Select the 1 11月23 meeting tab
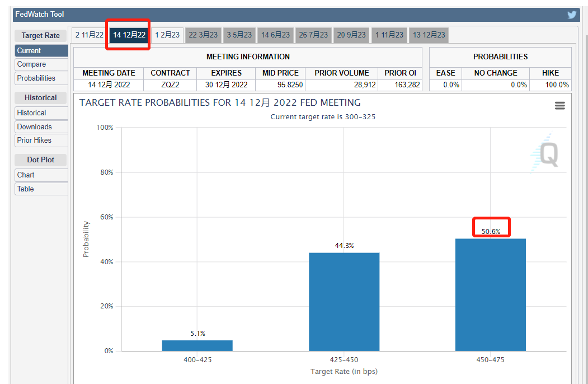The width and height of the screenshot is (588, 384). coord(389,35)
